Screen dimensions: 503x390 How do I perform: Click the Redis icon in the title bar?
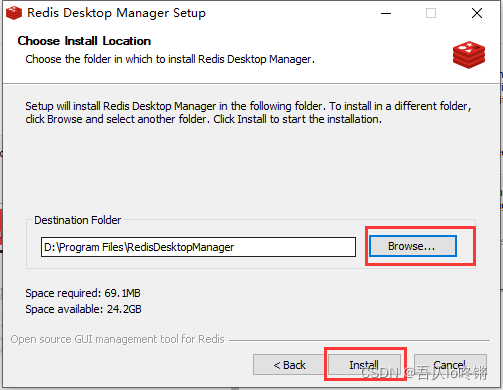pyautogui.click(x=14, y=13)
